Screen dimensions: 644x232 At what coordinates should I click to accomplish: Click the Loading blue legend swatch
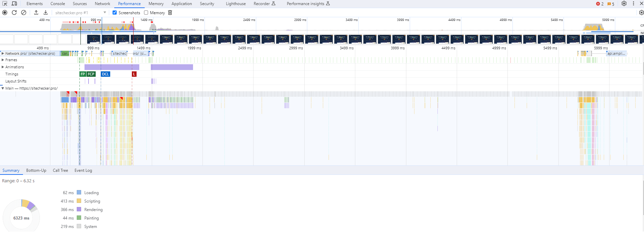click(x=79, y=192)
